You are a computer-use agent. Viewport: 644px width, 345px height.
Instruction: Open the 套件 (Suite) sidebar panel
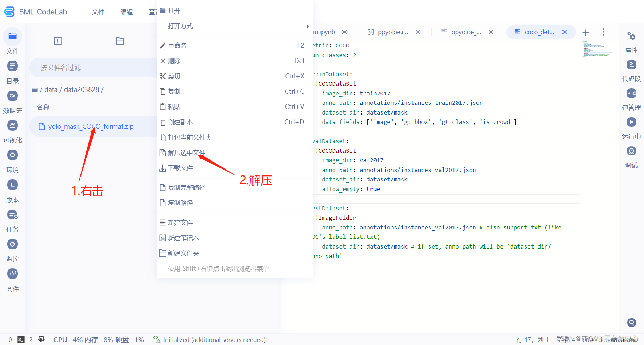13,279
